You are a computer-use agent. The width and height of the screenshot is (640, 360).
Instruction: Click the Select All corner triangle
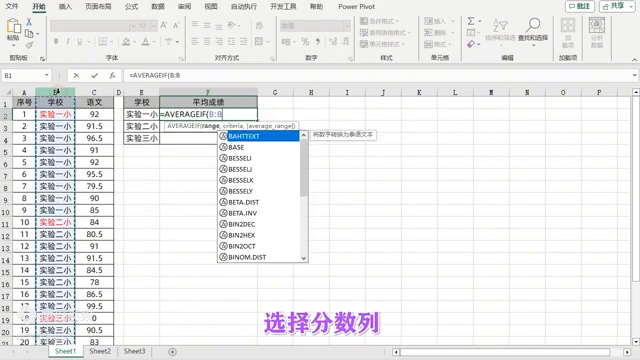point(8,93)
